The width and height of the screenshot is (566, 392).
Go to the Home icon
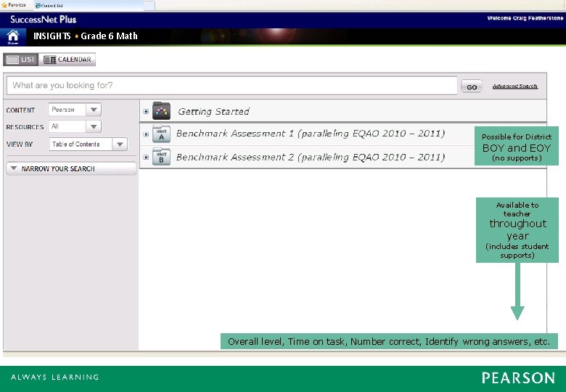tap(13, 37)
